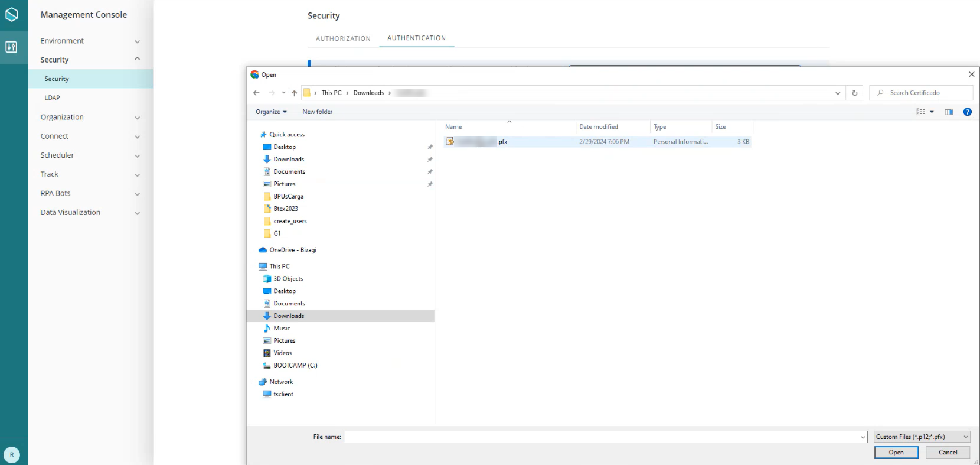
Task: Select Quick access in navigation pane
Action: point(287,135)
